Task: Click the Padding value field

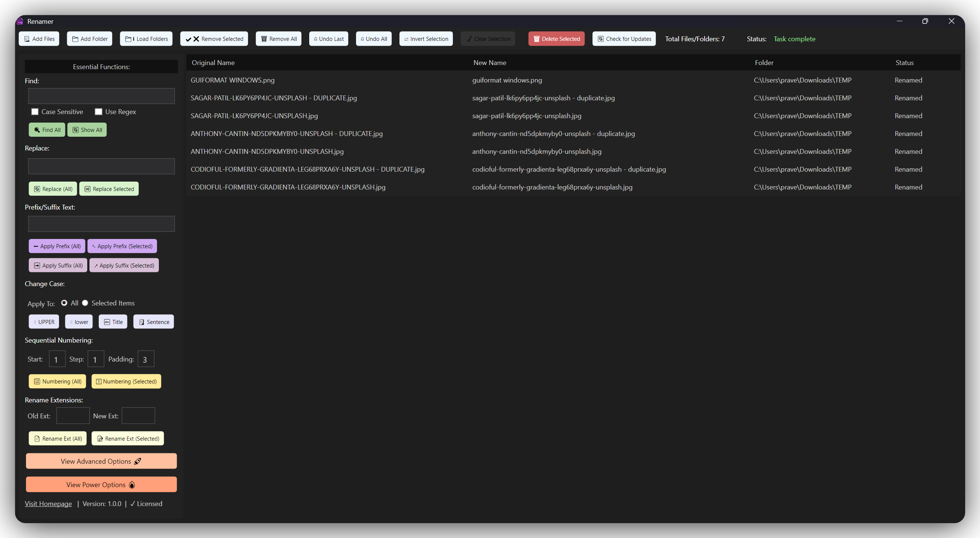Action: click(x=146, y=359)
